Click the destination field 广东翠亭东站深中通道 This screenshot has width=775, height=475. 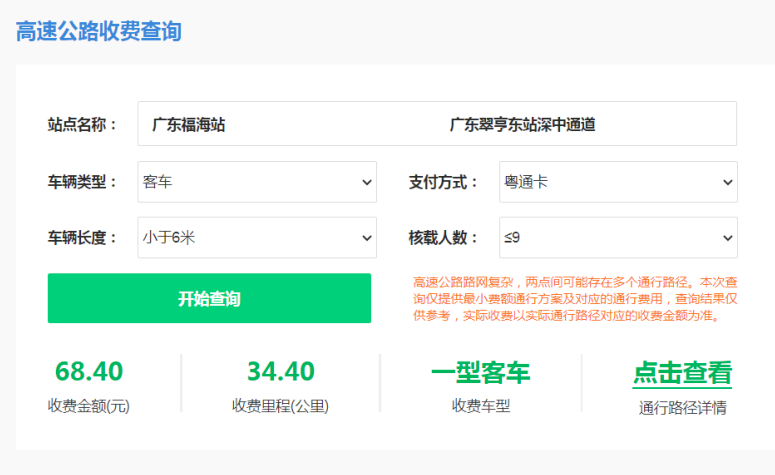coord(522,125)
